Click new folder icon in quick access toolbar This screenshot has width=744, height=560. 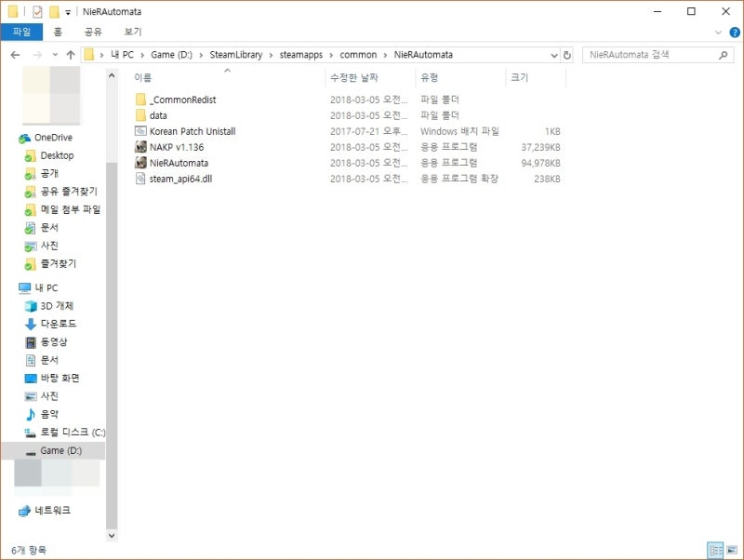coord(55,11)
